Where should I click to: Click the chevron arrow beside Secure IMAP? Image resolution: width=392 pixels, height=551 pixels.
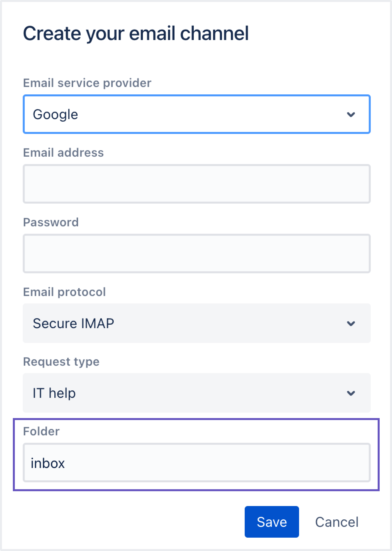(x=351, y=323)
